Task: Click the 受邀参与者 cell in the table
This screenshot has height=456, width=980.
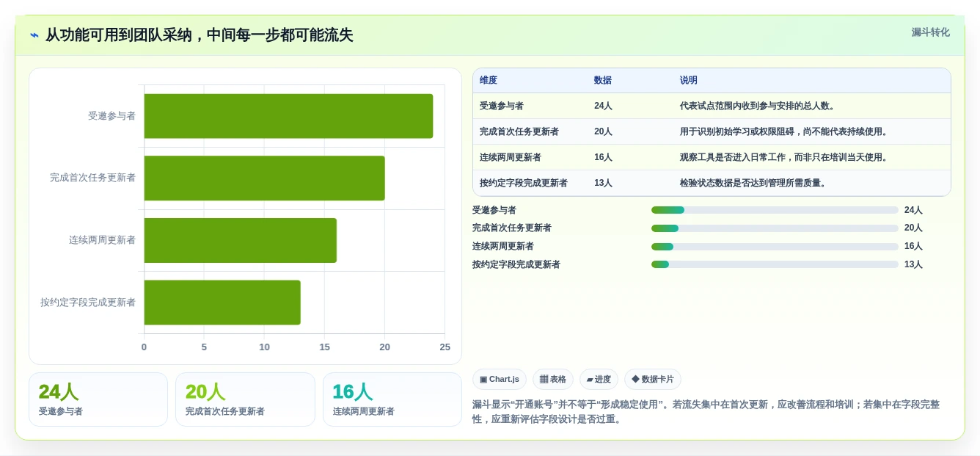Action: click(x=502, y=106)
